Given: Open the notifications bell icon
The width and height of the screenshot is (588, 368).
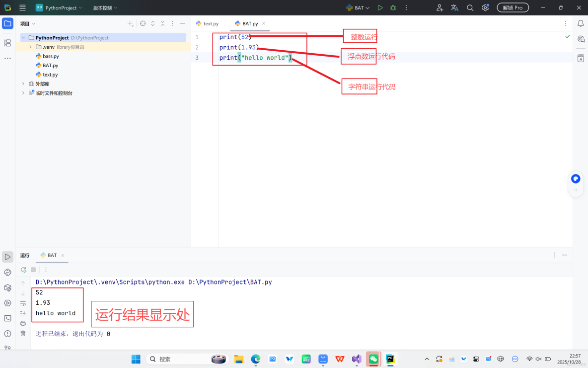Looking at the screenshot, I should pos(581,23).
